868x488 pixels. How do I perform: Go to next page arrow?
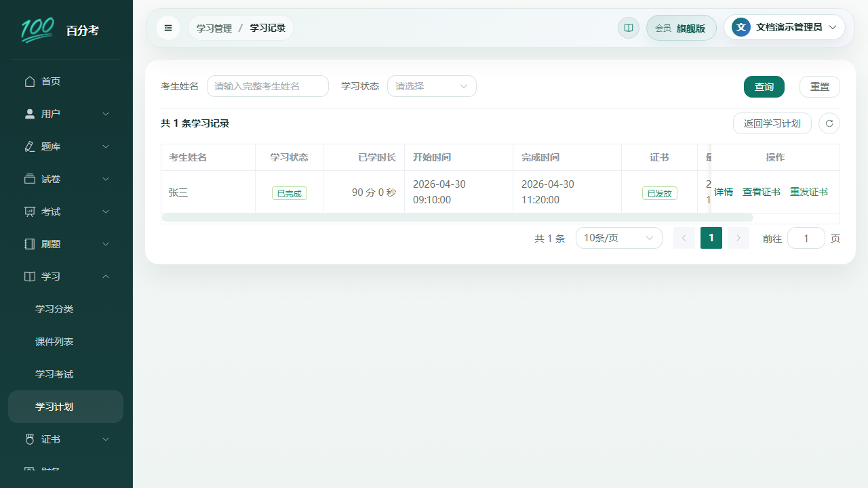[x=738, y=238]
